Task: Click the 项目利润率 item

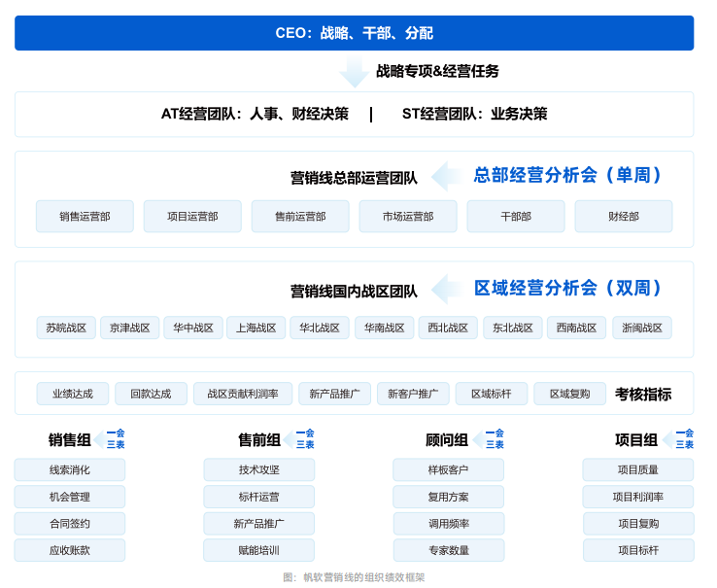Action: (638, 497)
